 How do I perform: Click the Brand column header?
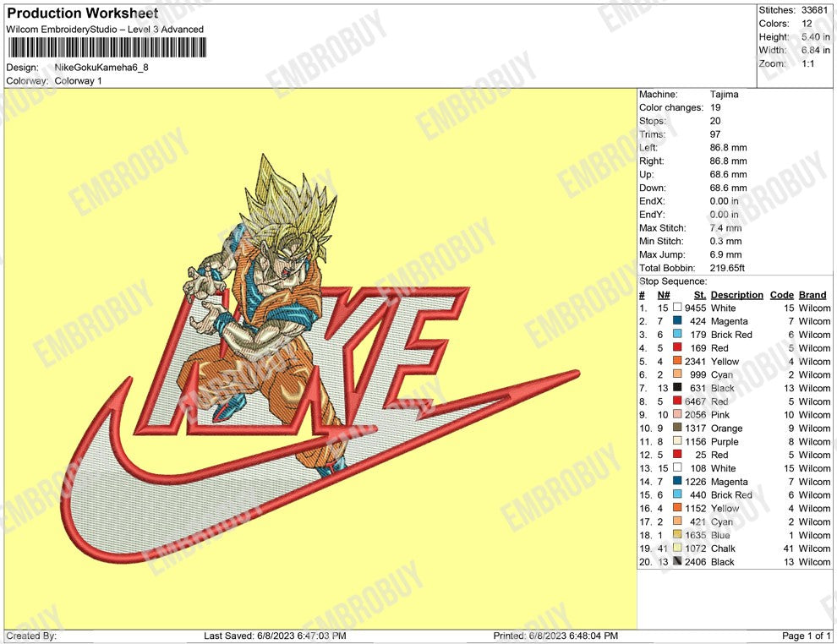tap(812, 294)
